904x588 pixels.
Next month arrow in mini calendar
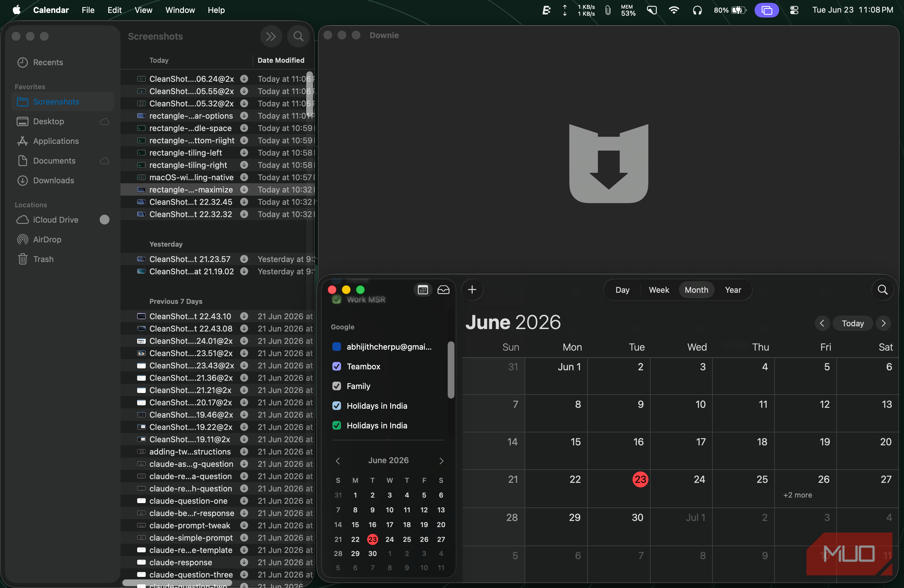click(x=441, y=460)
